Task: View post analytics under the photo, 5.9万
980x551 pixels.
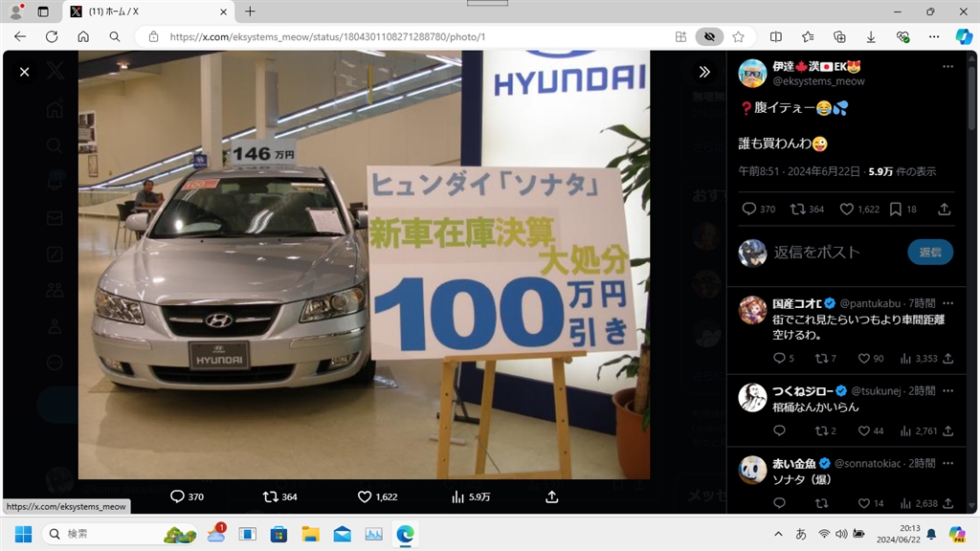Action: pos(471,496)
